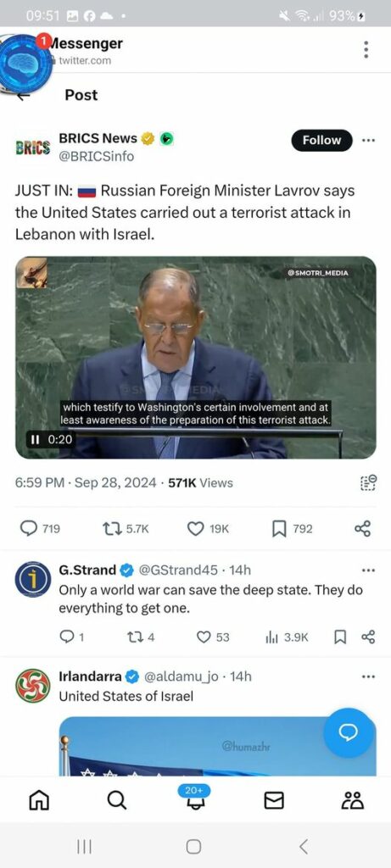Pause the Lavrov video
Viewport: 391px width, 868px height.
pos(35,440)
